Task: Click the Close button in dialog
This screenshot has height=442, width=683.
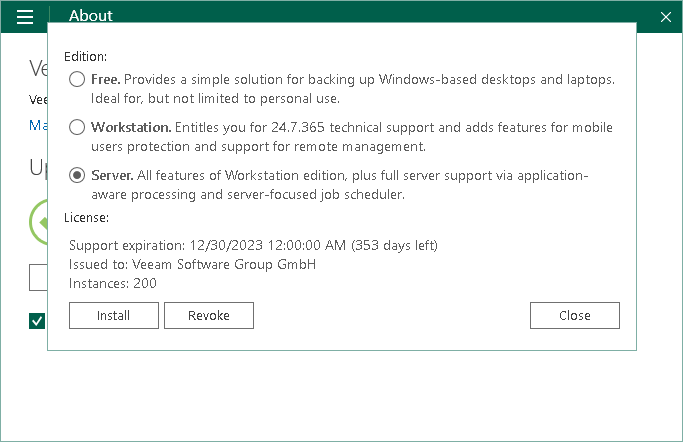Action: (x=574, y=315)
